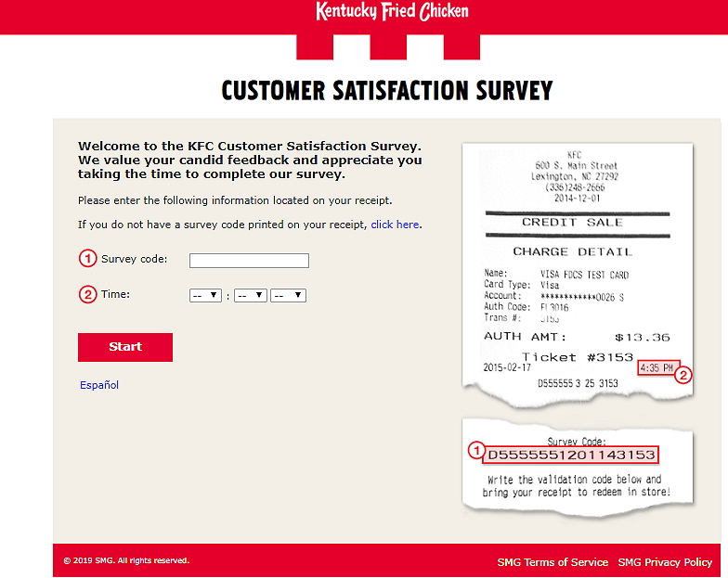
Task: Click the sample receipt image with ticket #3153
Action: [578, 275]
